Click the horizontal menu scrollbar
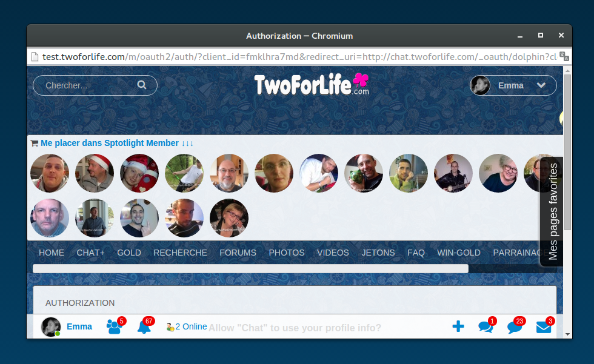The width and height of the screenshot is (594, 364). 250,269
